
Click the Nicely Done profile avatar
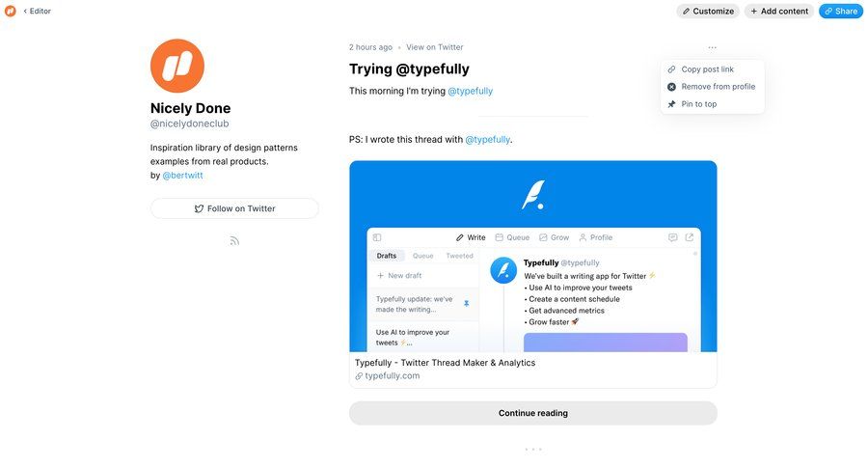click(x=177, y=66)
